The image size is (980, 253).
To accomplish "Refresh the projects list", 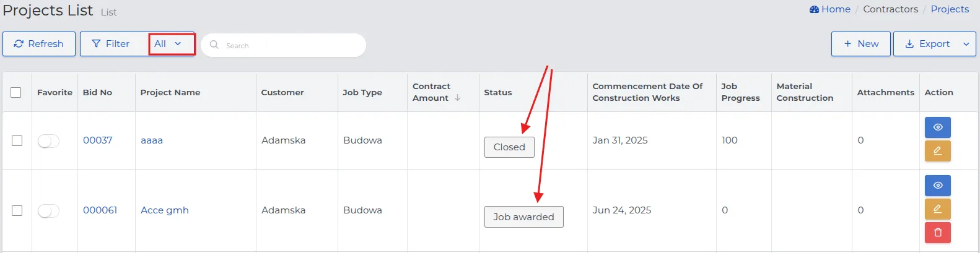I will [x=39, y=44].
